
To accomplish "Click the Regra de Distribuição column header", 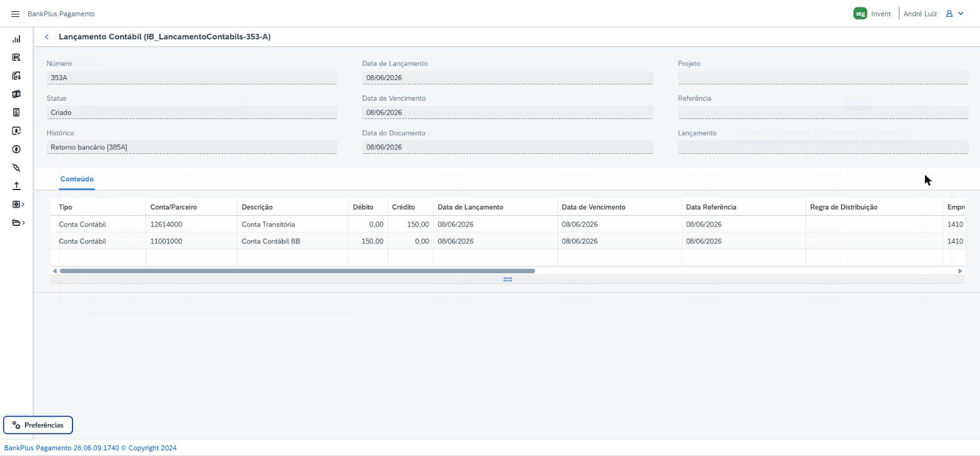I will coord(874,207).
